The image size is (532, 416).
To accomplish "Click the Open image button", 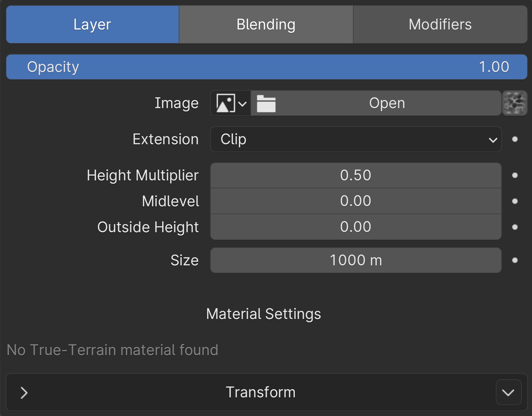I will pos(387,103).
